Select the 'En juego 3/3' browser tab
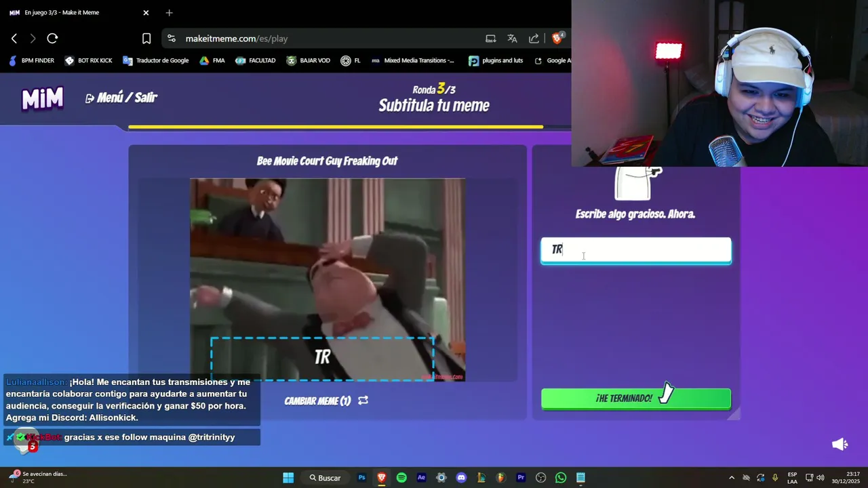Viewport: 868px width, 488px height. tap(79, 12)
